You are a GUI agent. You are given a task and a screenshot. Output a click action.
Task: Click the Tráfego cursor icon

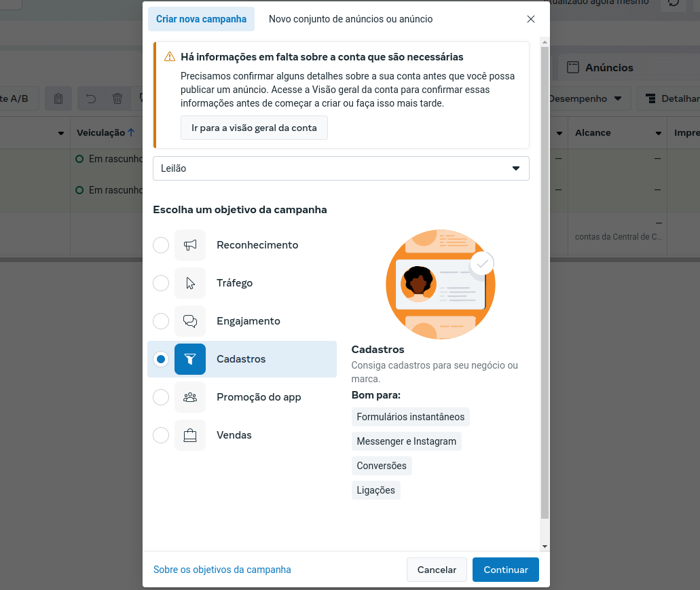pos(189,283)
